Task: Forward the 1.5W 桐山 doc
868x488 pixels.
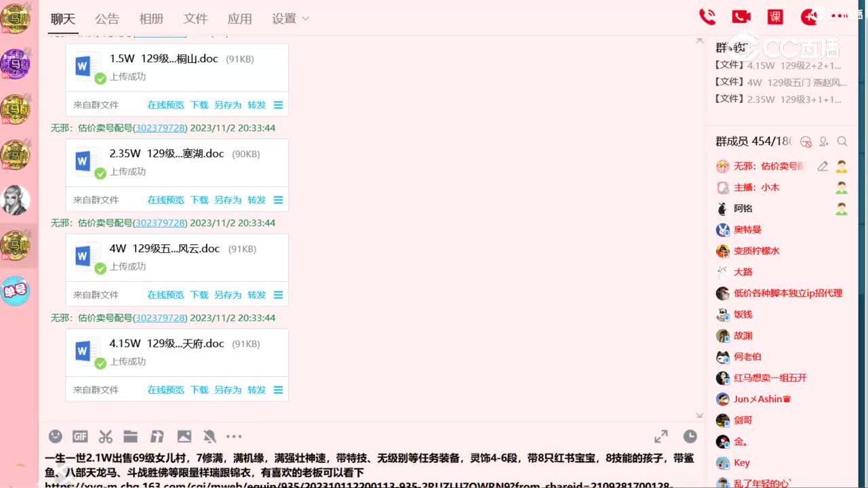Action: tap(256, 105)
